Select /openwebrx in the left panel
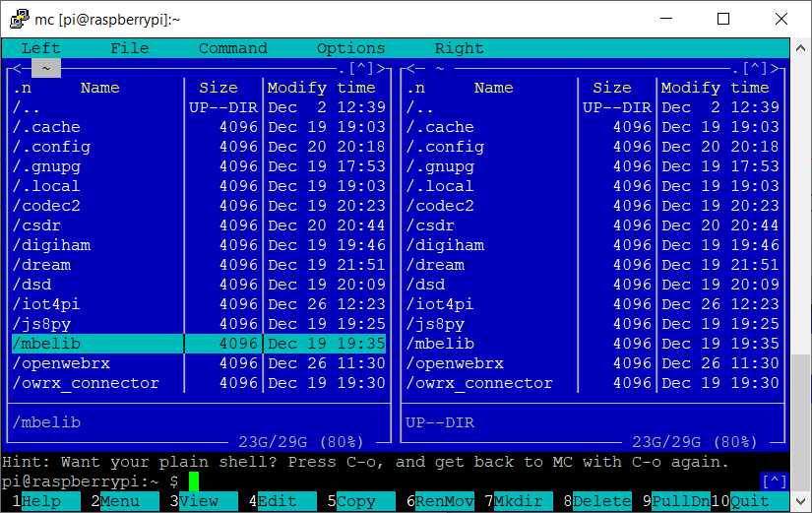 pos(199,363)
